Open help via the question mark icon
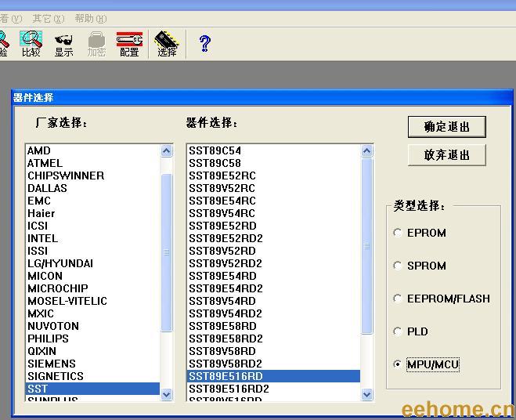 pyautogui.click(x=204, y=43)
